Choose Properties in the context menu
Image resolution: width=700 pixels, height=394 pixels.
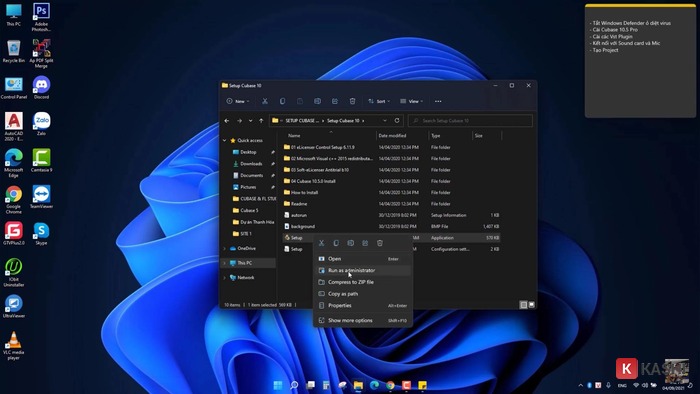pos(363,306)
